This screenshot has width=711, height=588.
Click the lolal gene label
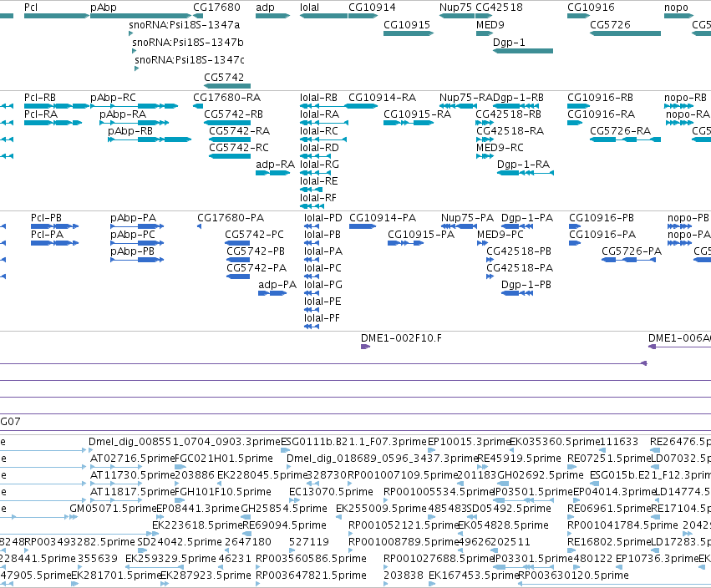pyautogui.click(x=309, y=8)
